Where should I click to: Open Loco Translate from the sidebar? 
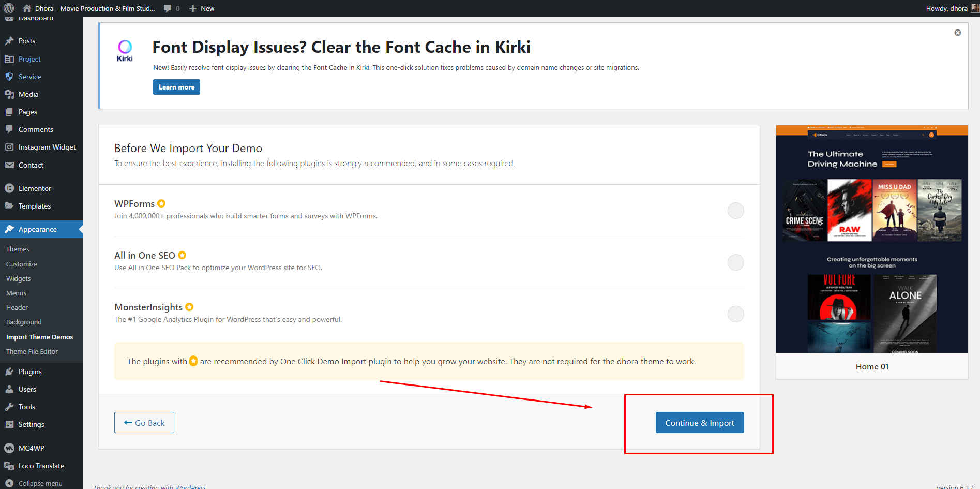point(41,466)
